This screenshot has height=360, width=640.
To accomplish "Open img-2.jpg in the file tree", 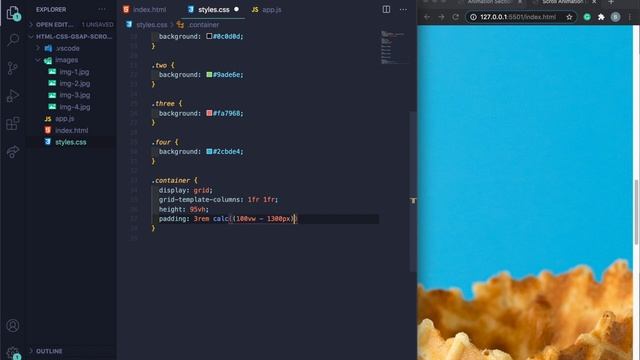I will point(75,83).
